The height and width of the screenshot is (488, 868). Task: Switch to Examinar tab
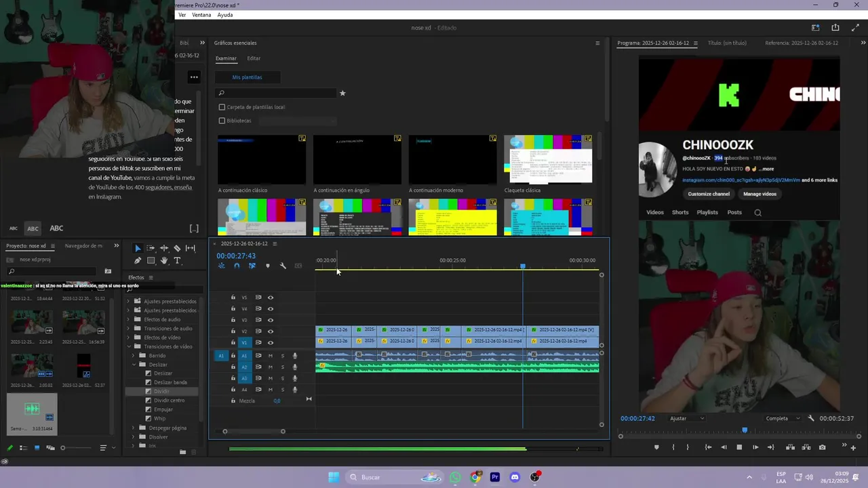click(226, 58)
